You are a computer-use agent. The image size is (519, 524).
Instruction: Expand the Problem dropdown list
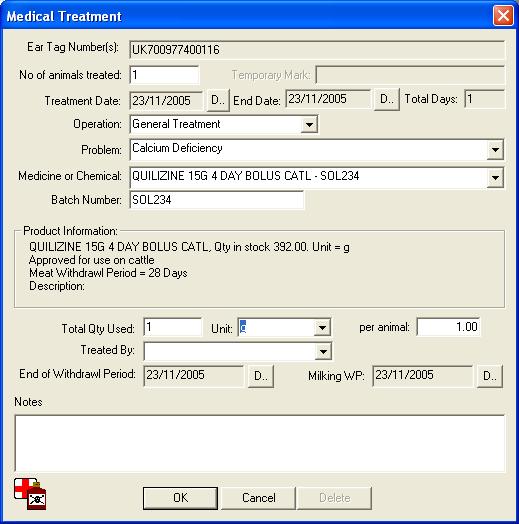(x=495, y=150)
